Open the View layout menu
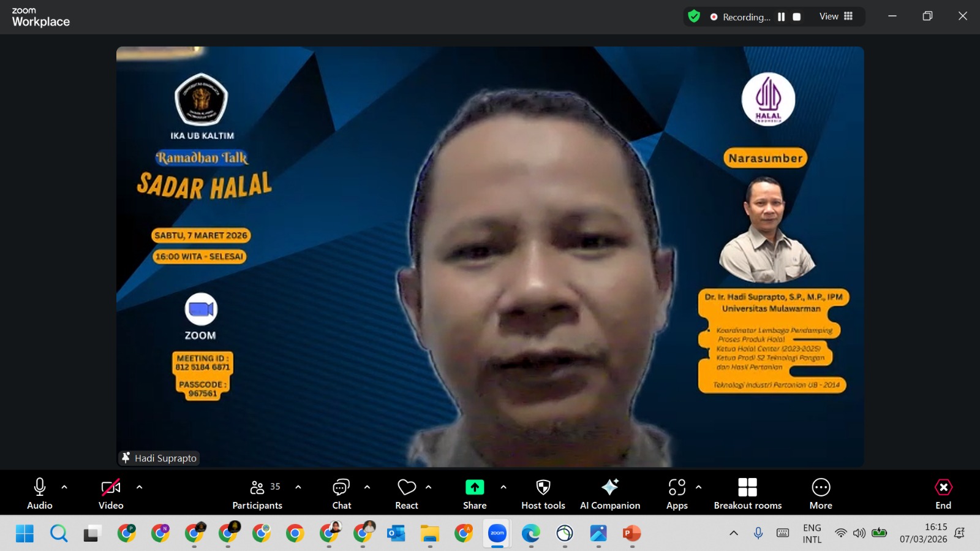The image size is (980, 551). pos(836,17)
